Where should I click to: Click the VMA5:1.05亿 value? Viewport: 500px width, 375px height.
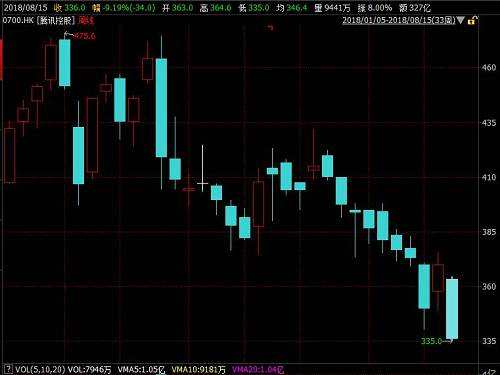click(141, 369)
